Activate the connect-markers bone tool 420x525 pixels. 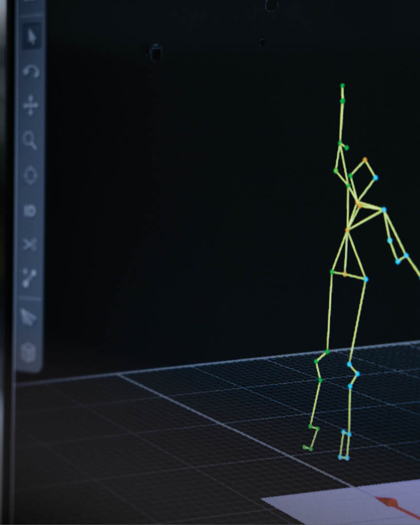30,279
